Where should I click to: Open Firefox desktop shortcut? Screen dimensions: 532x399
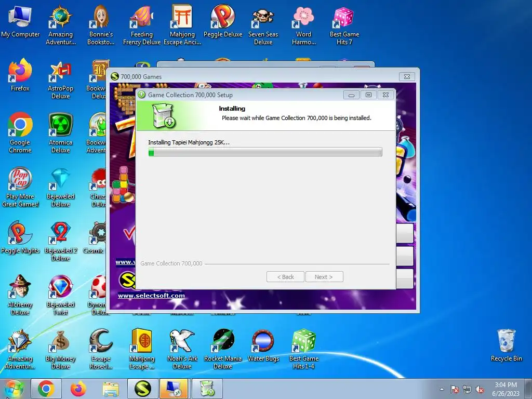pyautogui.click(x=20, y=75)
